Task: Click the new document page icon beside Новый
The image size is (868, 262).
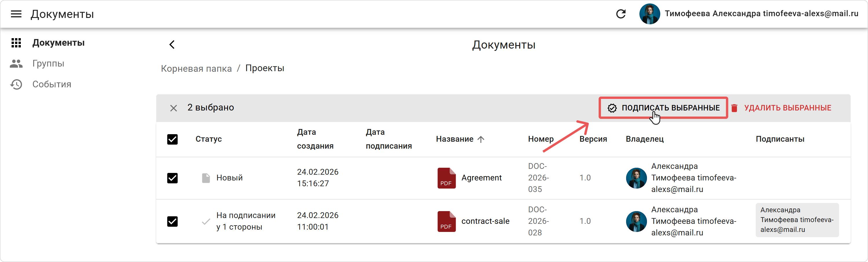Action: pos(207,178)
